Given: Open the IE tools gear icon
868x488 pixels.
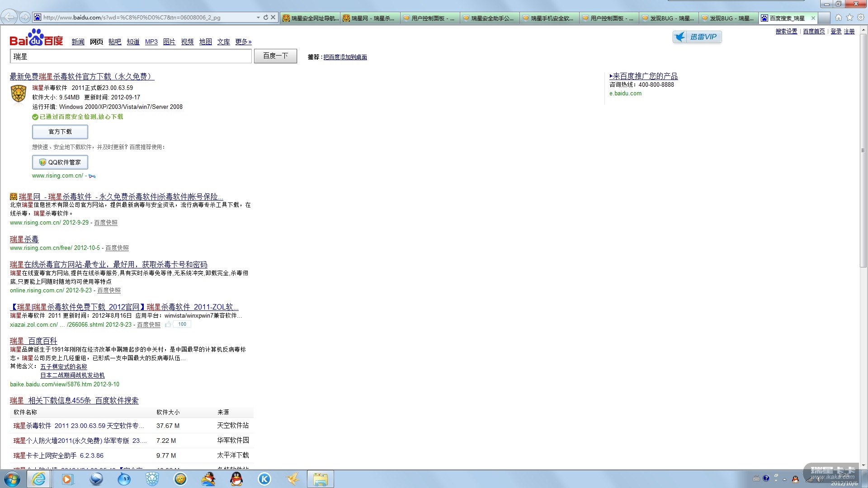Looking at the screenshot, I should [x=861, y=18].
